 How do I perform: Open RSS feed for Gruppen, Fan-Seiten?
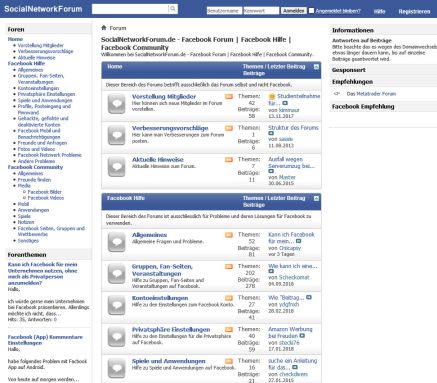[x=229, y=266]
